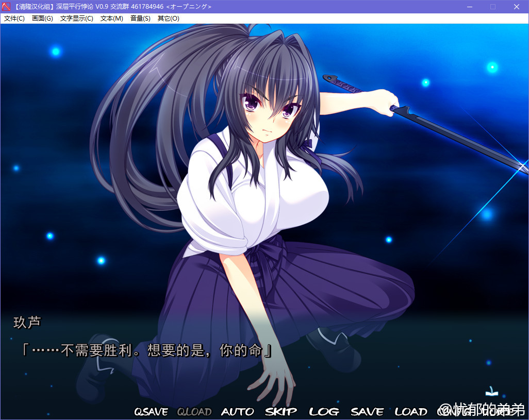Screen dimensions: 529x420
Task: Click the text advance indicator icon
Action: pyautogui.click(x=491, y=392)
